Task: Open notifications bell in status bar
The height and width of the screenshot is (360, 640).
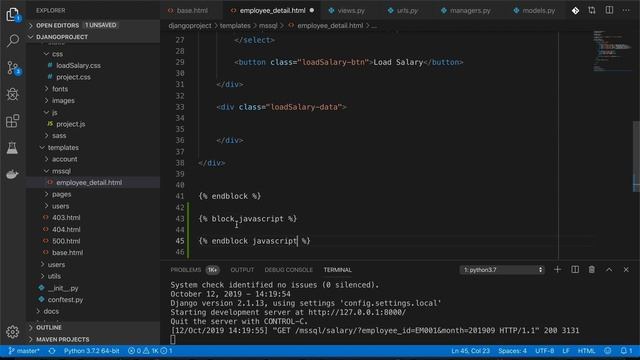Action: (x=626, y=351)
